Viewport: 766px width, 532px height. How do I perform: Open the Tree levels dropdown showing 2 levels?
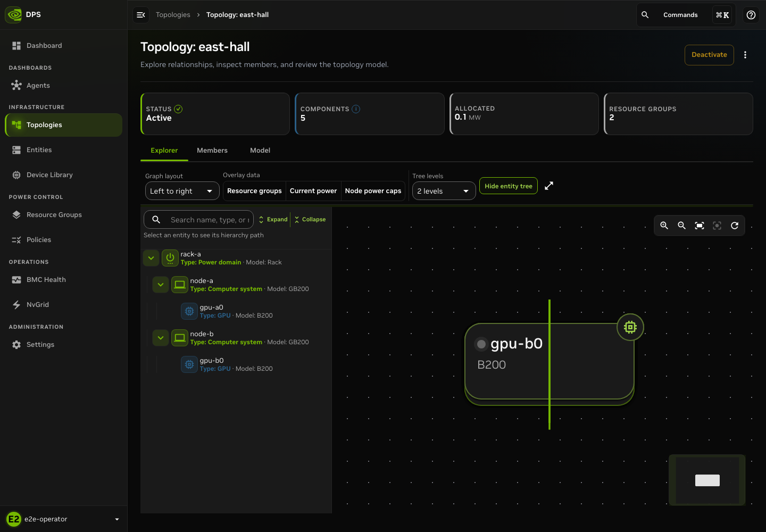tap(444, 191)
